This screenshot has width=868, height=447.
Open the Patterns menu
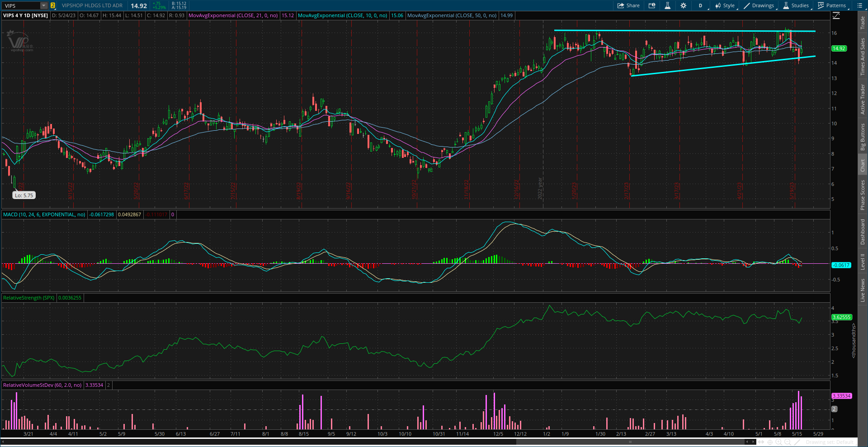832,5
